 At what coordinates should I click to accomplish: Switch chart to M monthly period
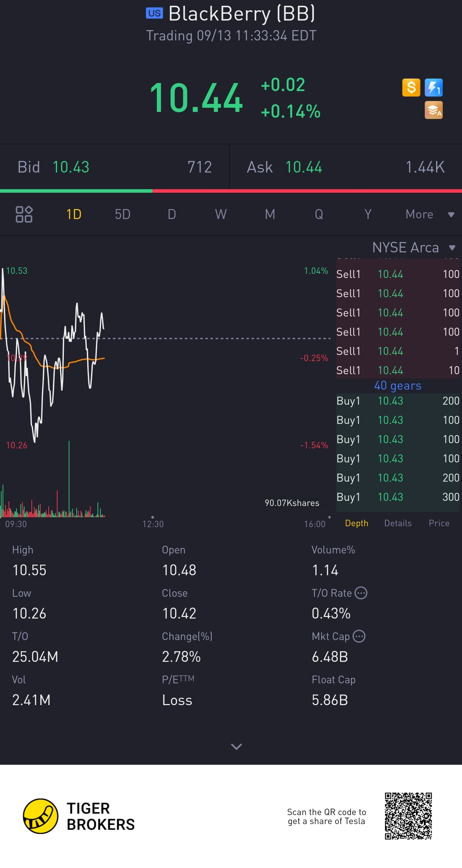point(270,214)
